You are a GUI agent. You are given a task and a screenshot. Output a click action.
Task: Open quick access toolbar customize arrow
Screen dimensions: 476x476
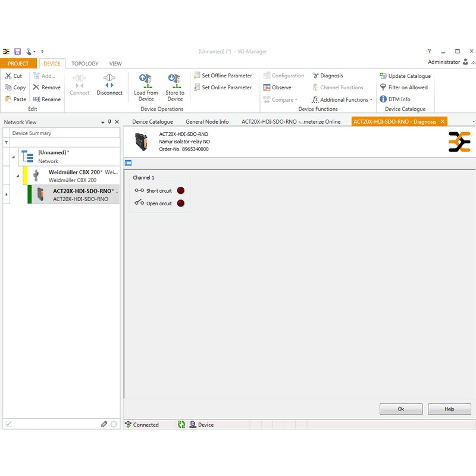click(x=42, y=51)
